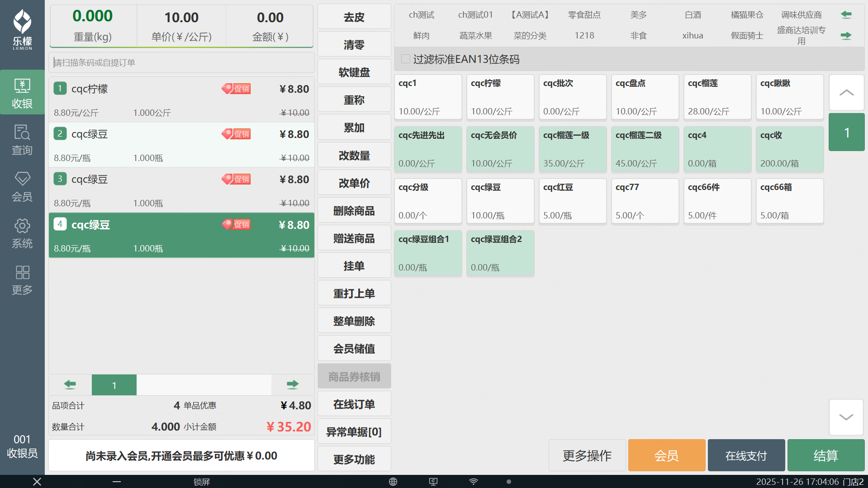Select the 白酒 category tab

tap(693, 15)
